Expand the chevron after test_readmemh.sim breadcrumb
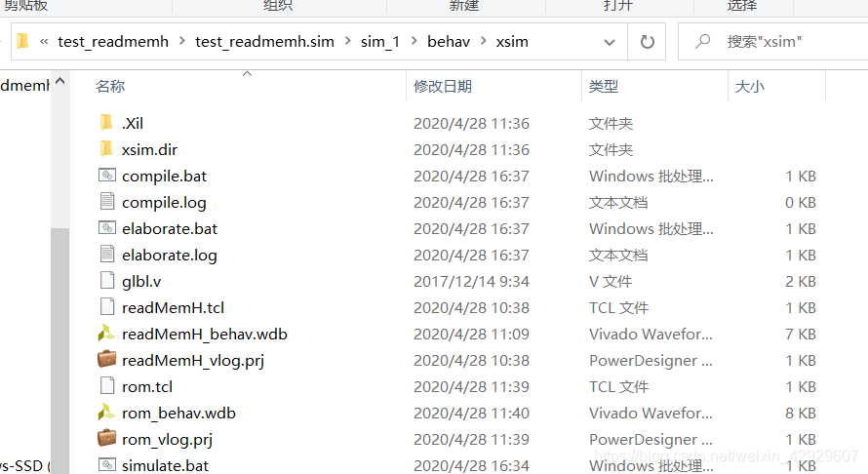Image resolution: width=868 pixels, height=474 pixels. 347,41
